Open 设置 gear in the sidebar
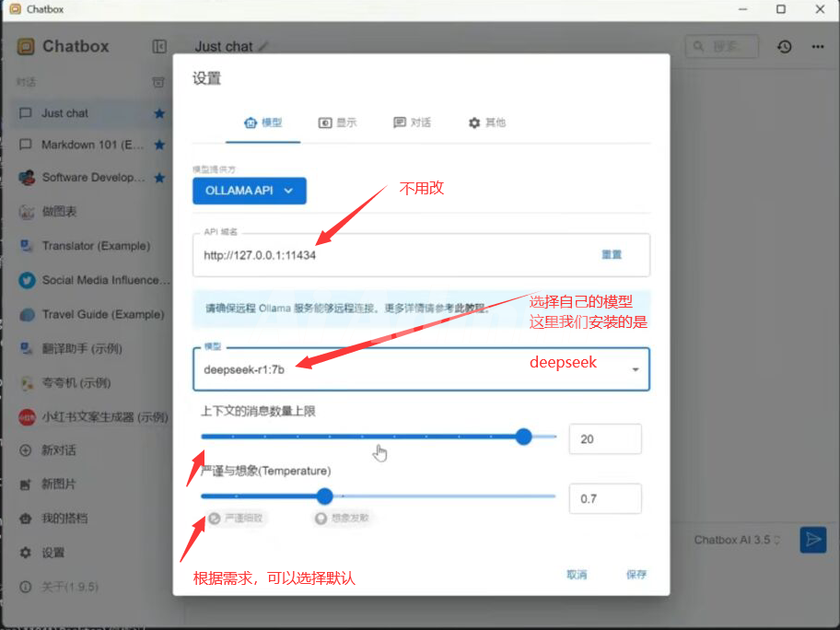 tap(26, 553)
